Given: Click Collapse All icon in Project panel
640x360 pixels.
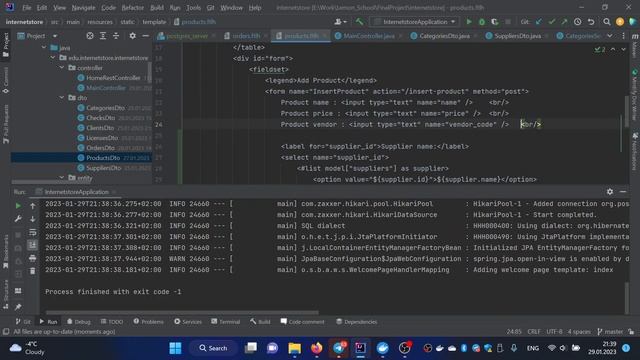Looking at the screenshot, I should 116,36.
